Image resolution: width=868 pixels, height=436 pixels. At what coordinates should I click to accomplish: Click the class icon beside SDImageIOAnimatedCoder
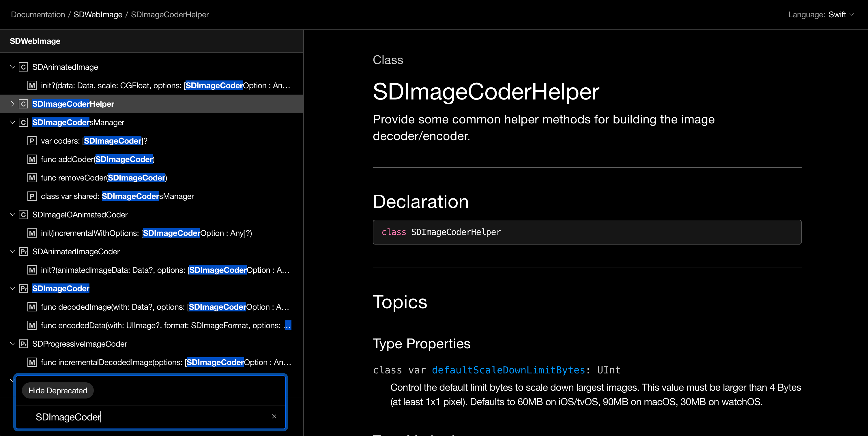[23, 215]
